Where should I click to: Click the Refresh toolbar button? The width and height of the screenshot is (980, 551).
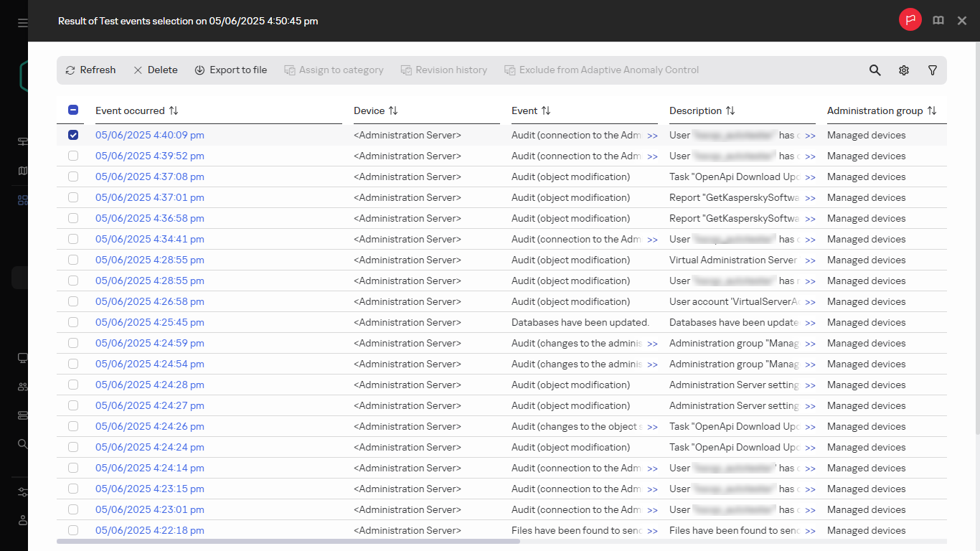(90, 70)
